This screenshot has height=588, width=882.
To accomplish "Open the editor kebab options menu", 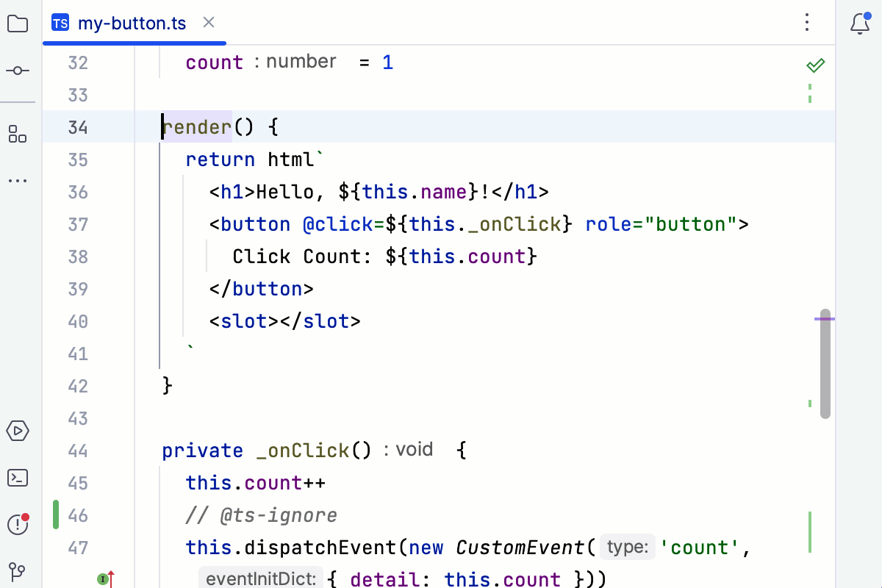I will point(807,24).
